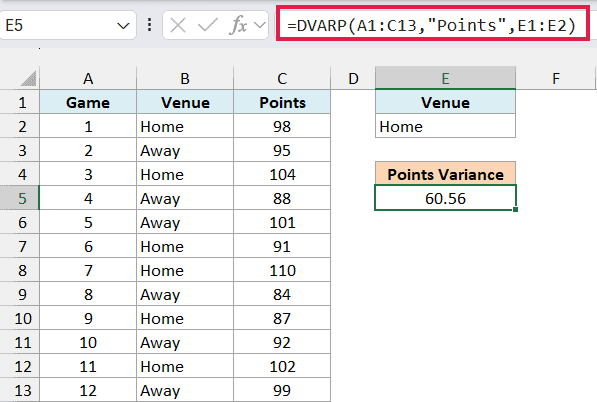This screenshot has width=597, height=402.
Task: Select row 1 header
Action: click(20, 102)
